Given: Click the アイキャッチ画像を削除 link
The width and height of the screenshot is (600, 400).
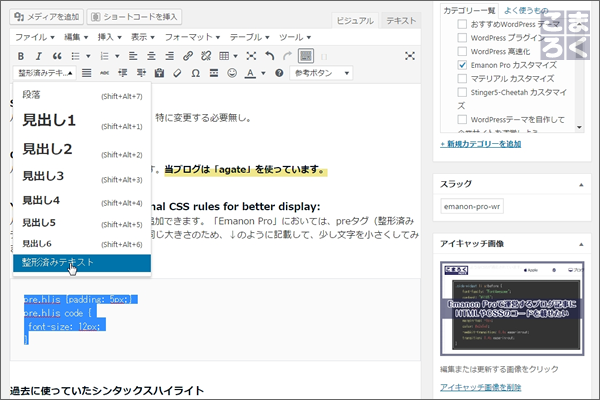Looking at the screenshot, I should click(481, 387).
